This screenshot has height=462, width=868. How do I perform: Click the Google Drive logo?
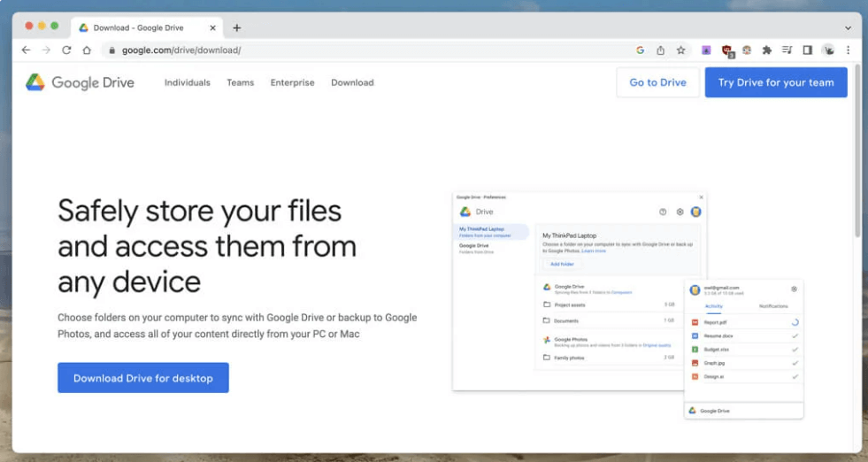[80, 82]
